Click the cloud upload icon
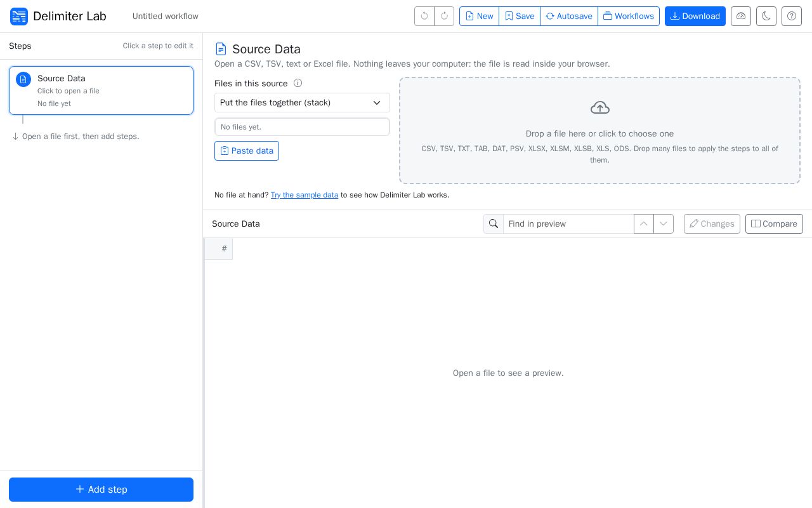The width and height of the screenshot is (812, 508). point(600,108)
